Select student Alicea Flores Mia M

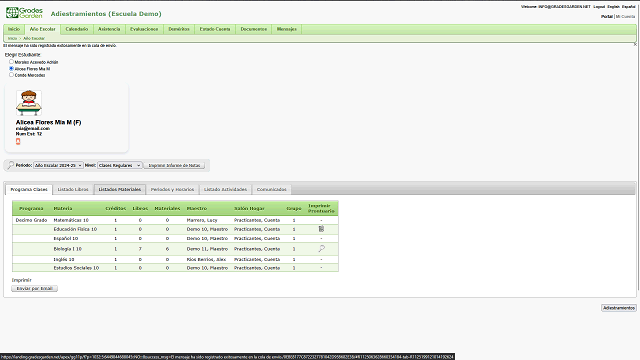point(11,68)
